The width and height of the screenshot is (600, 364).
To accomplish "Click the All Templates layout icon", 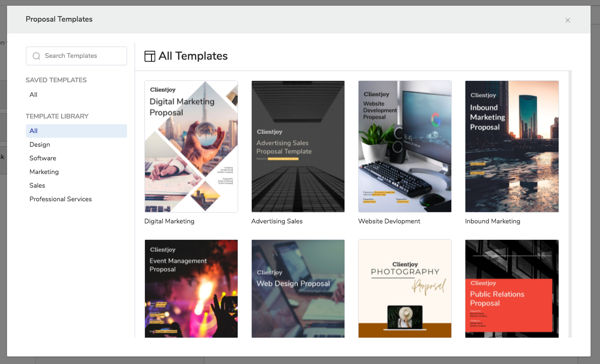I will pyautogui.click(x=150, y=56).
